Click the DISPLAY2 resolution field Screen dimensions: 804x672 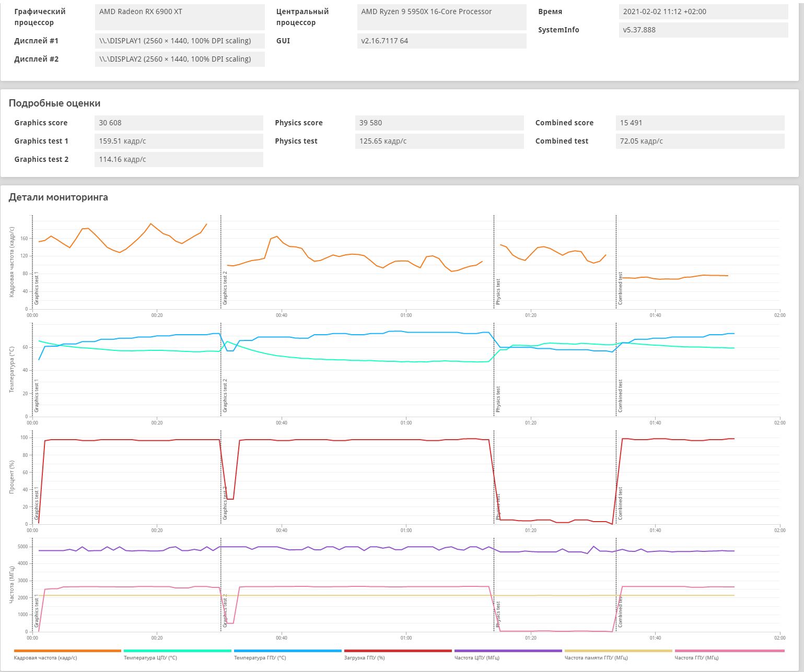180,59
